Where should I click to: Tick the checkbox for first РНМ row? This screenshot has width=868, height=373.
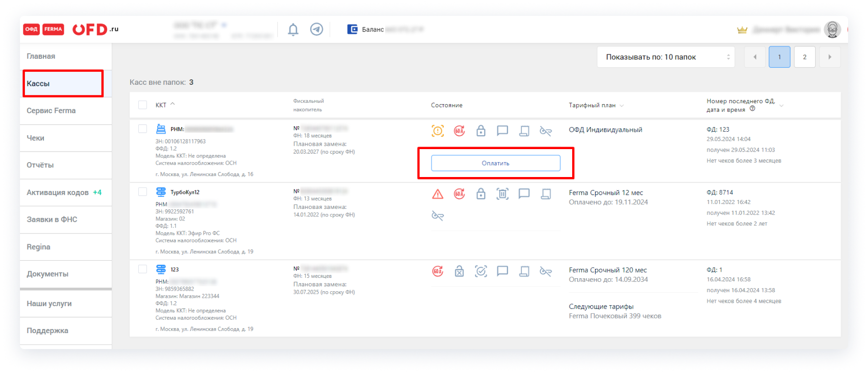[x=143, y=129]
